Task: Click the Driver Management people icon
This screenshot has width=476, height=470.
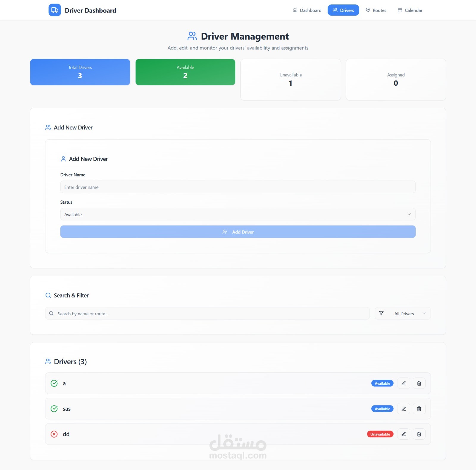Action: click(192, 36)
